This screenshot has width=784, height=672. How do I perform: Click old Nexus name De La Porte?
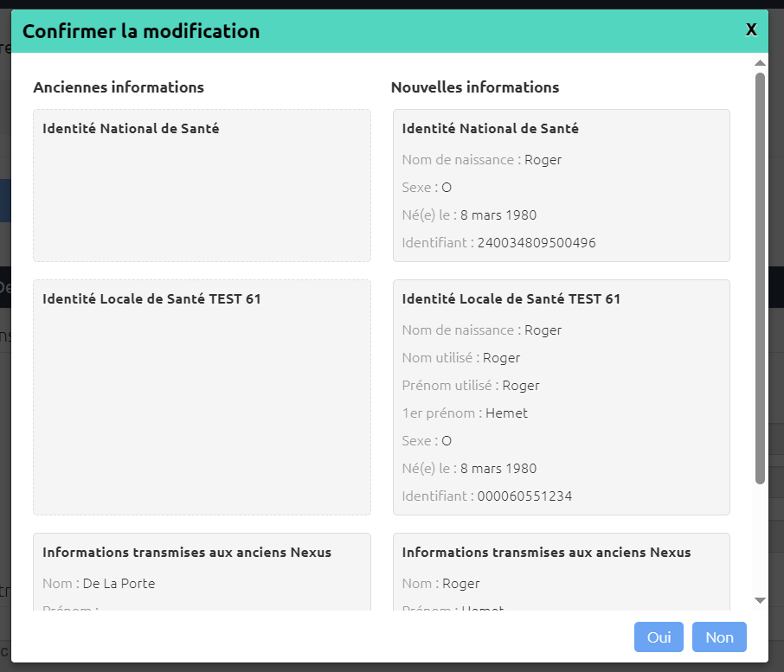(119, 584)
